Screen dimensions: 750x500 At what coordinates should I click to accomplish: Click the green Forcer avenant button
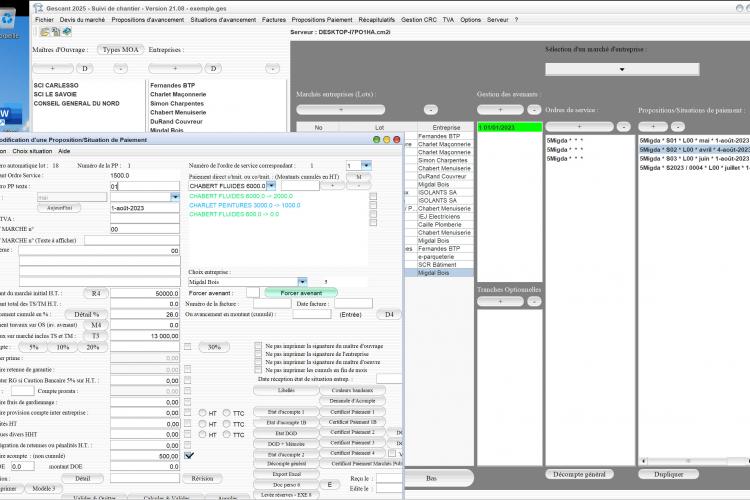(301, 293)
